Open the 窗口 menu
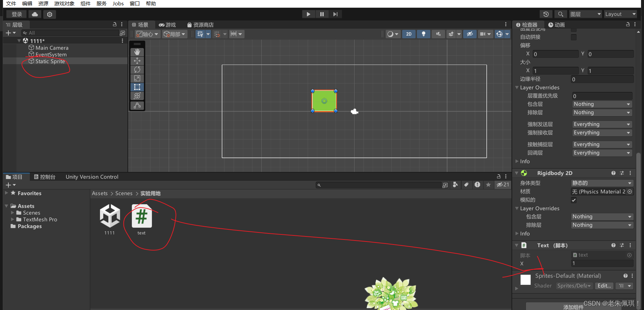The height and width of the screenshot is (310, 644). coord(135,4)
